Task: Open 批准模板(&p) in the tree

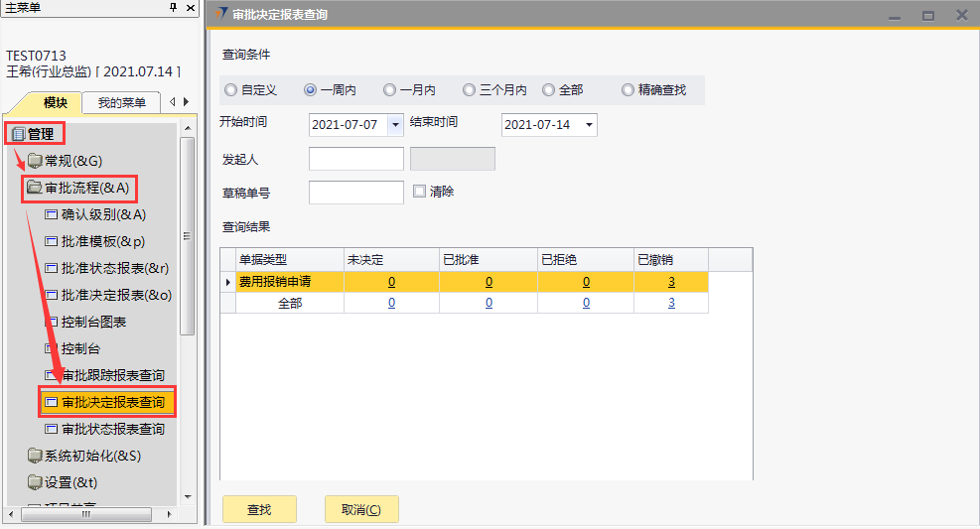Action: (116, 241)
